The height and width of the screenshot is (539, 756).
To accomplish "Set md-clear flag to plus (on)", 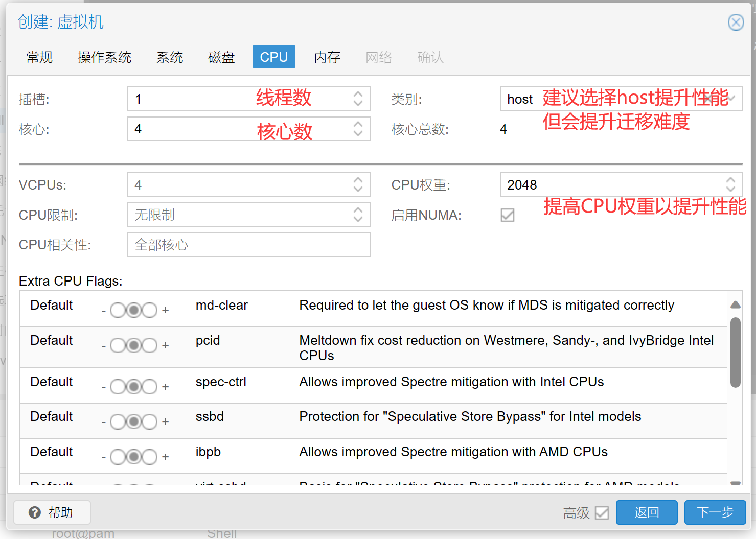I will [150, 310].
